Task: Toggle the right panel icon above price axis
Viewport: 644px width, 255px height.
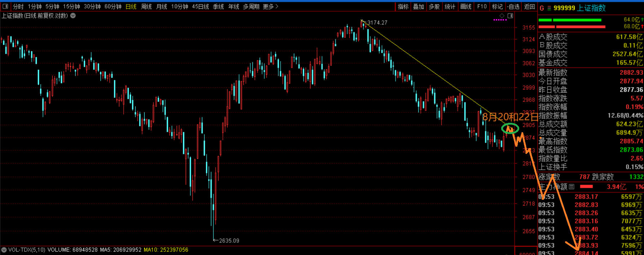Action: (x=510, y=16)
